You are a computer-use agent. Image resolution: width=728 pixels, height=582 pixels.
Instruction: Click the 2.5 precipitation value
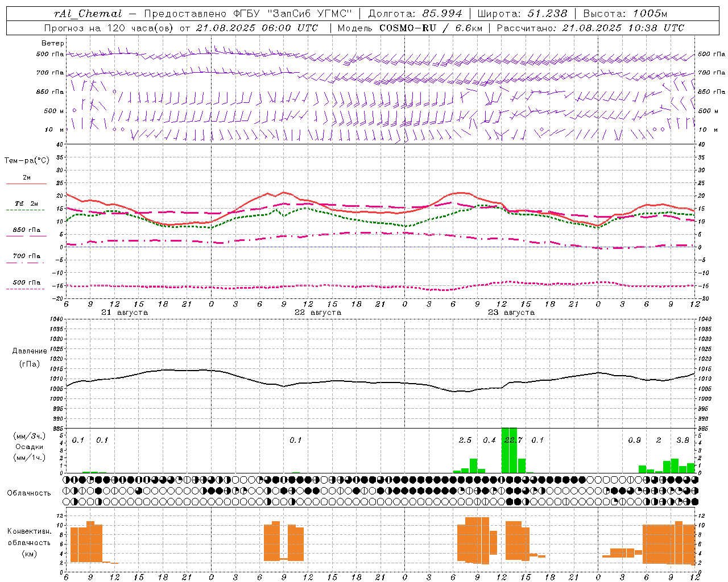(x=465, y=440)
